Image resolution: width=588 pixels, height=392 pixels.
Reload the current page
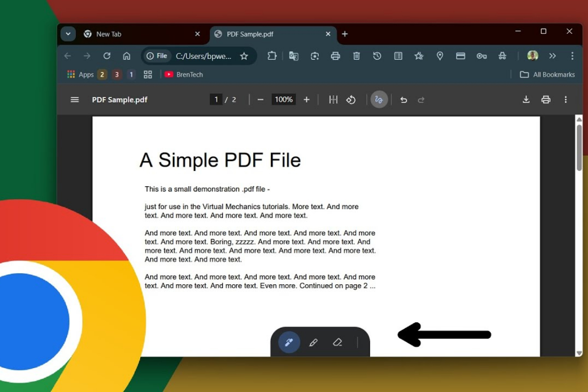coord(107,56)
